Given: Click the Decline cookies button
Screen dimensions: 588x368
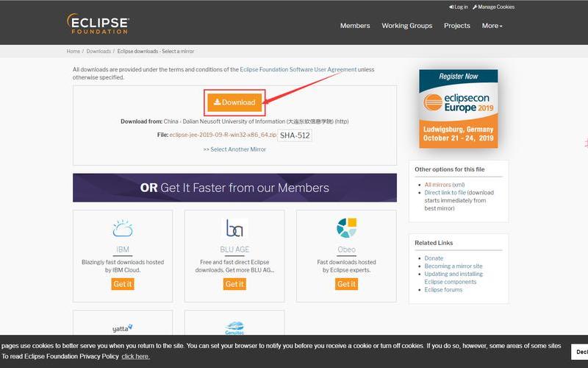Looking at the screenshot, I should 580,352.
